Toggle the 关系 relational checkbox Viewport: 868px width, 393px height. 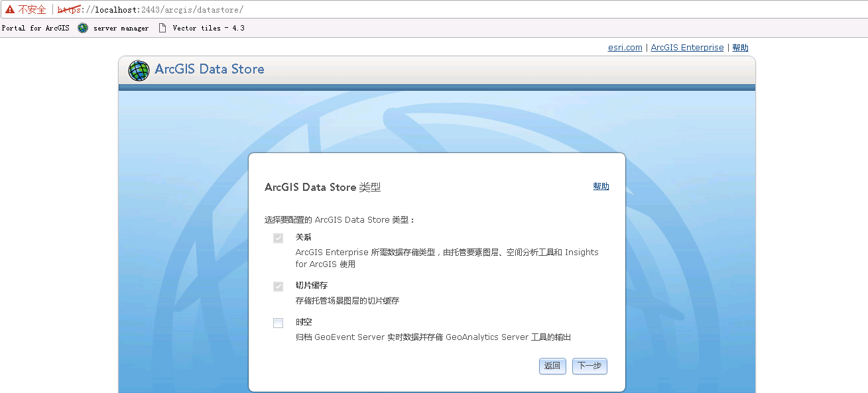(279, 238)
